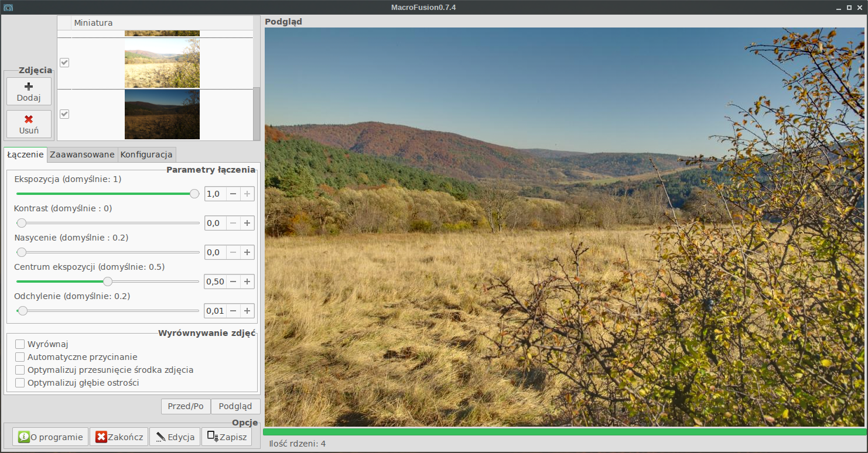Click 'Wyrównywanie zdjęć' section label

pyautogui.click(x=207, y=333)
